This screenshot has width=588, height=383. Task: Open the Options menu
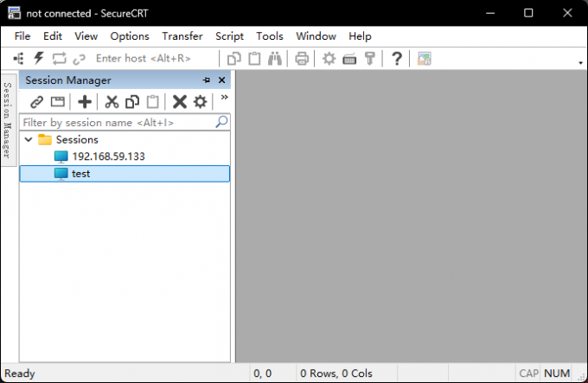pos(130,36)
